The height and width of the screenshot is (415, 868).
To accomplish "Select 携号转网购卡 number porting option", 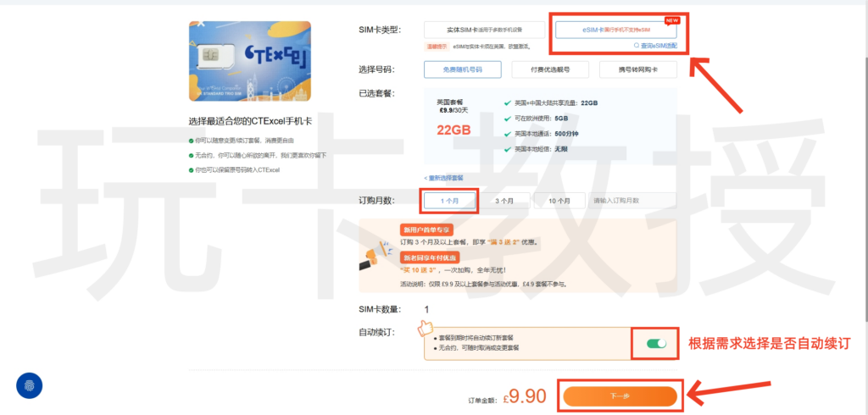I will point(637,69).
